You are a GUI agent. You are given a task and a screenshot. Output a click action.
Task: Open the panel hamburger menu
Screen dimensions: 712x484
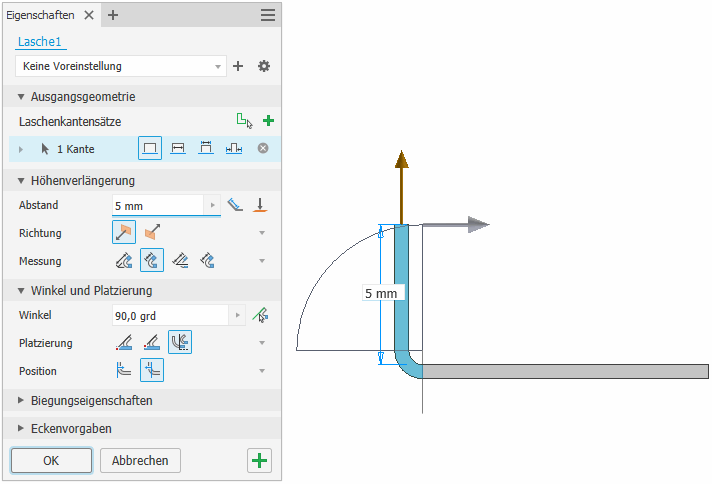point(268,15)
